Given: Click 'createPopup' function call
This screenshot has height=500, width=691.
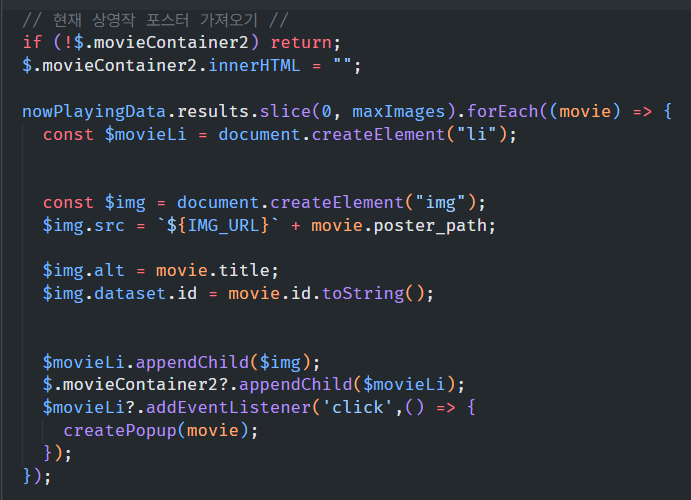Looking at the screenshot, I should coord(120,431).
